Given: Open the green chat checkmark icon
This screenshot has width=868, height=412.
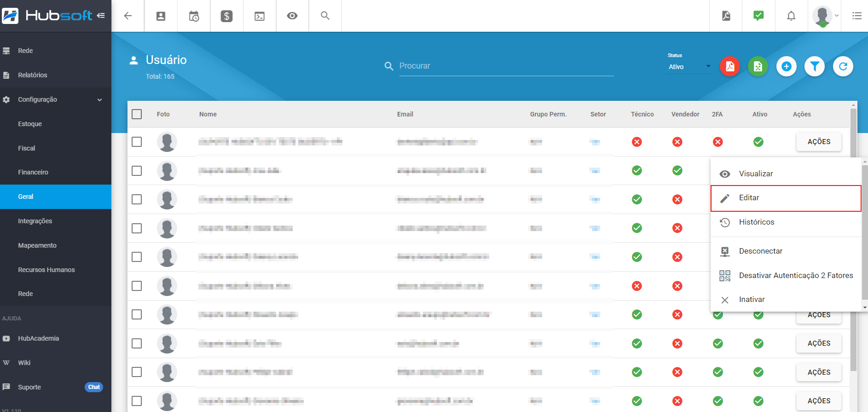Looking at the screenshot, I should pos(758,16).
